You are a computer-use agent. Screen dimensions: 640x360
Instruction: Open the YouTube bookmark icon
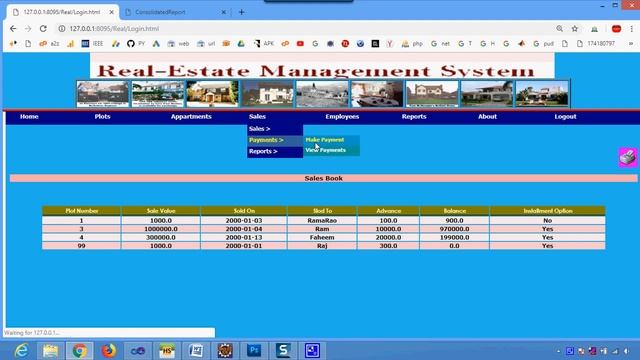[300, 43]
